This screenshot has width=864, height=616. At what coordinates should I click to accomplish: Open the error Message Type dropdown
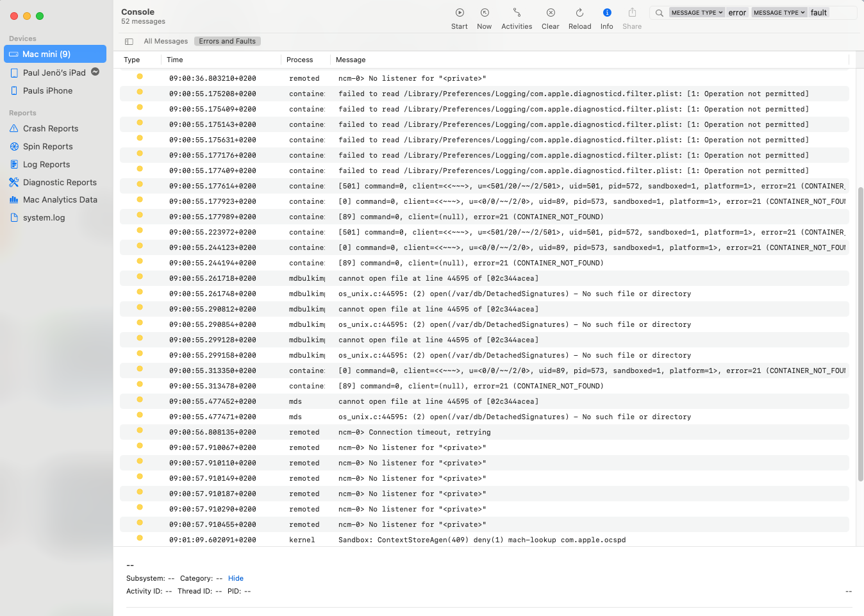tap(697, 13)
